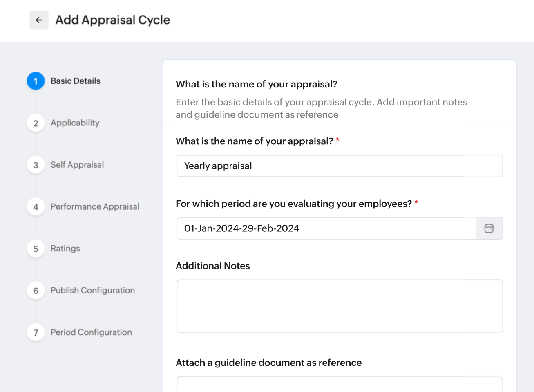
Task: Select step 1 circle icon
Action: point(36,81)
